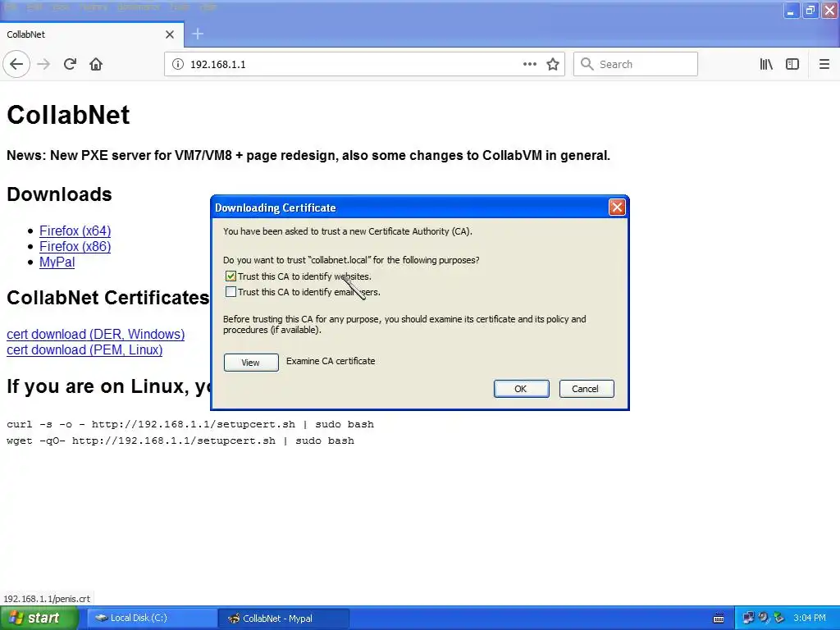
Task: Open the Firefox (x64) download link
Action: pos(75,231)
